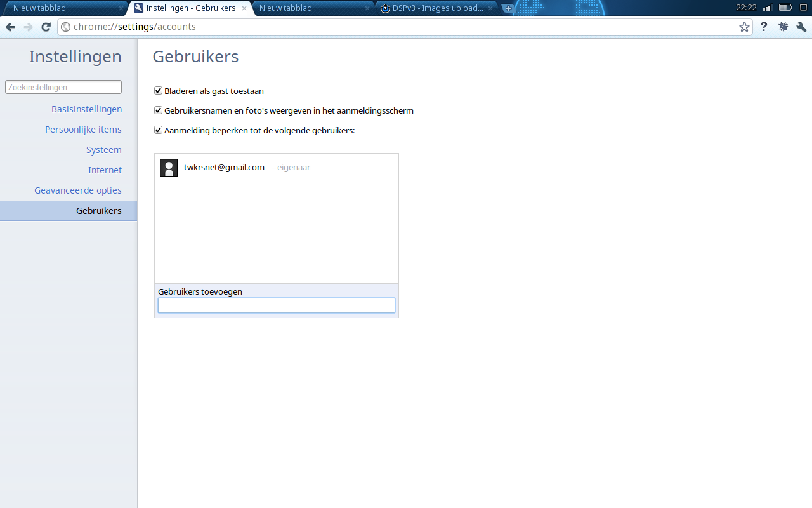Toggle Bladeren als gast toestaan checkbox

click(x=159, y=91)
